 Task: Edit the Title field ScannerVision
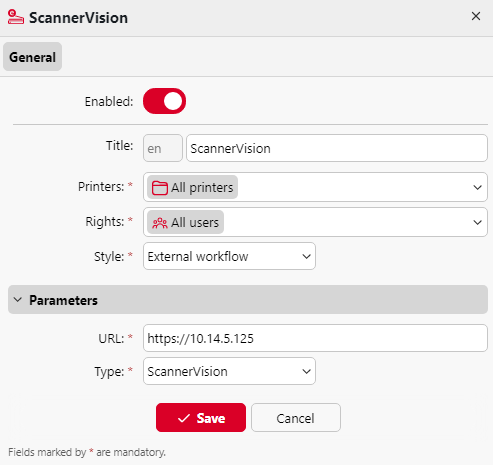[x=337, y=148]
